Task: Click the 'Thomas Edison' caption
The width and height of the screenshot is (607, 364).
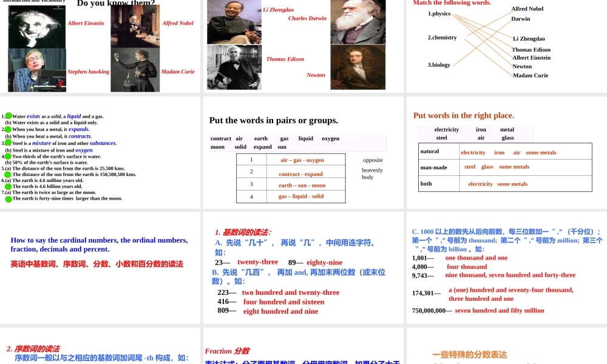Action: click(x=285, y=59)
